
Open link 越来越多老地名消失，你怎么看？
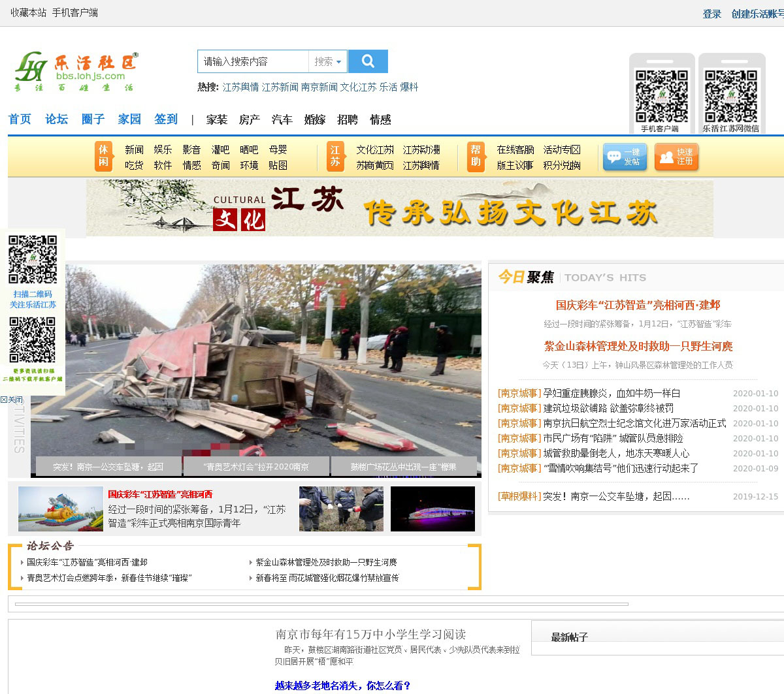tap(342, 686)
